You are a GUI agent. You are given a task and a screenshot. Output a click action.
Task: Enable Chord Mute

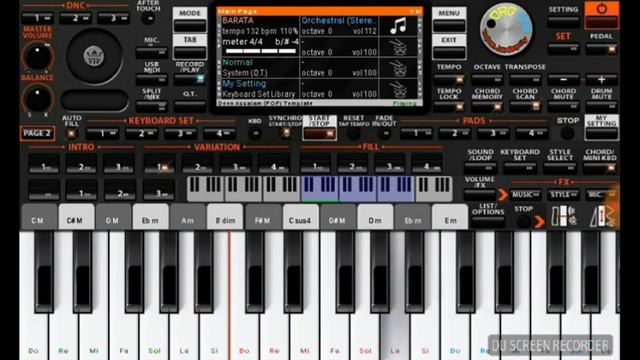coord(563,107)
